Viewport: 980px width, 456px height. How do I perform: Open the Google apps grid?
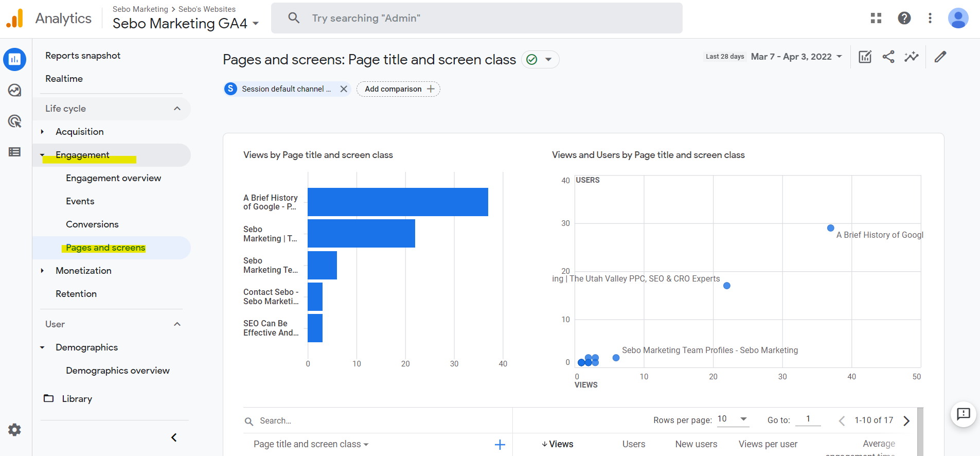tap(876, 19)
